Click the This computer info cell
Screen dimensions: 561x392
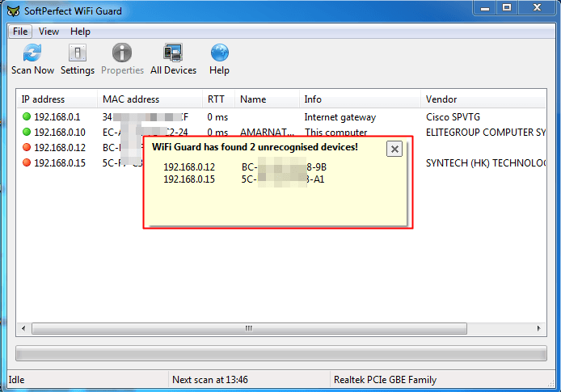click(335, 133)
